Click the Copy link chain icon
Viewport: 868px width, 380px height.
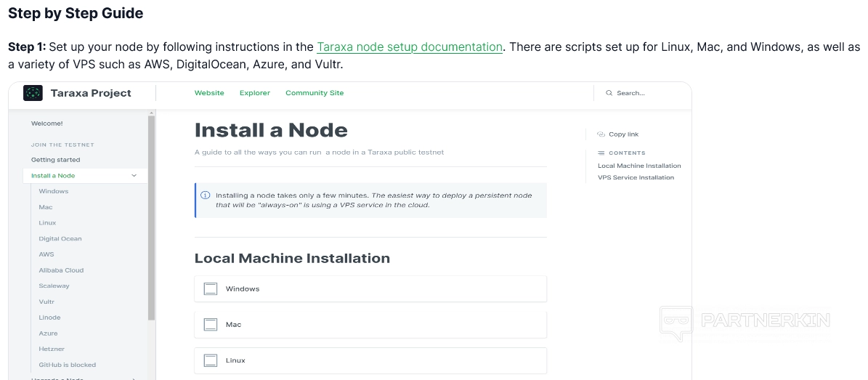601,134
